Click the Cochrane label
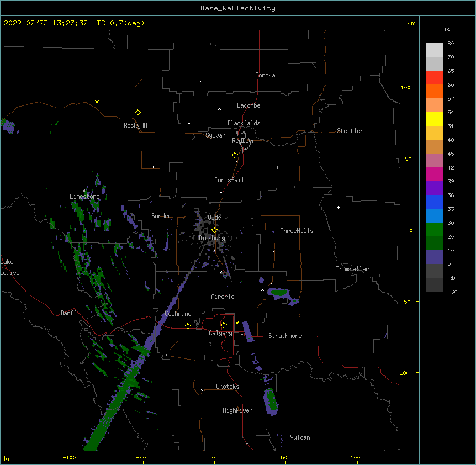The image size is (476, 465). point(178,314)
